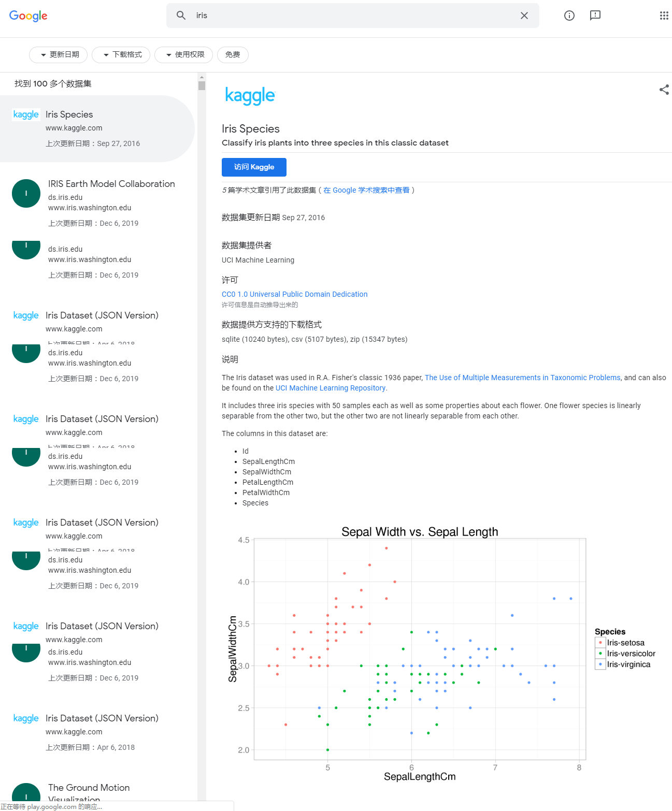Clear the search box with X icon
The height and width of the screenshot is (811, 672).
(x=524, y=16)
